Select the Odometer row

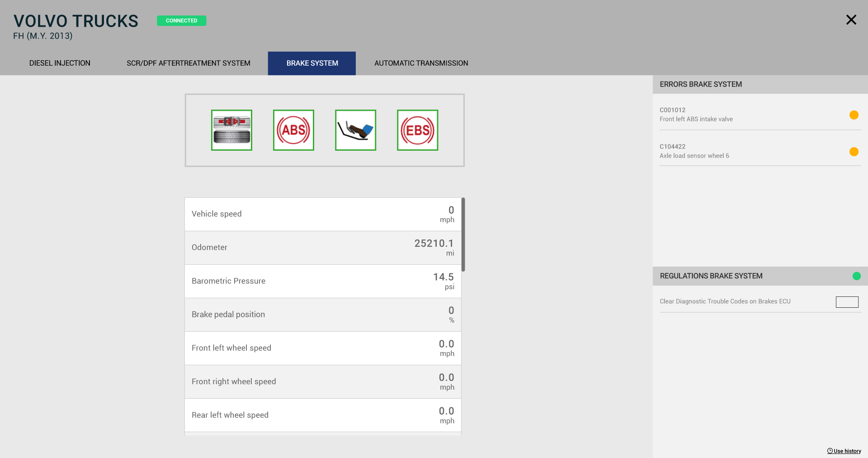(323, 248)
